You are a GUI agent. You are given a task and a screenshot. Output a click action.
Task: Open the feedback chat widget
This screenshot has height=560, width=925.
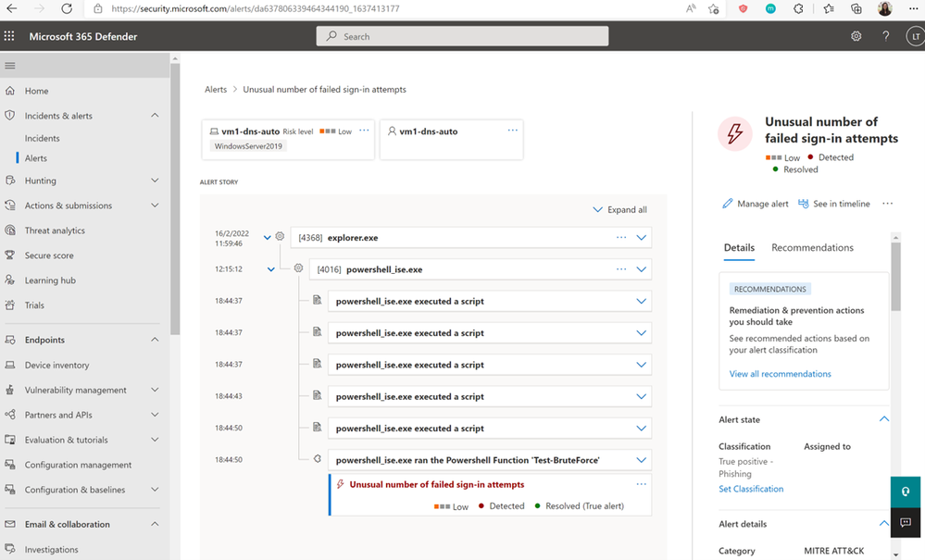(x=906, y=522)
